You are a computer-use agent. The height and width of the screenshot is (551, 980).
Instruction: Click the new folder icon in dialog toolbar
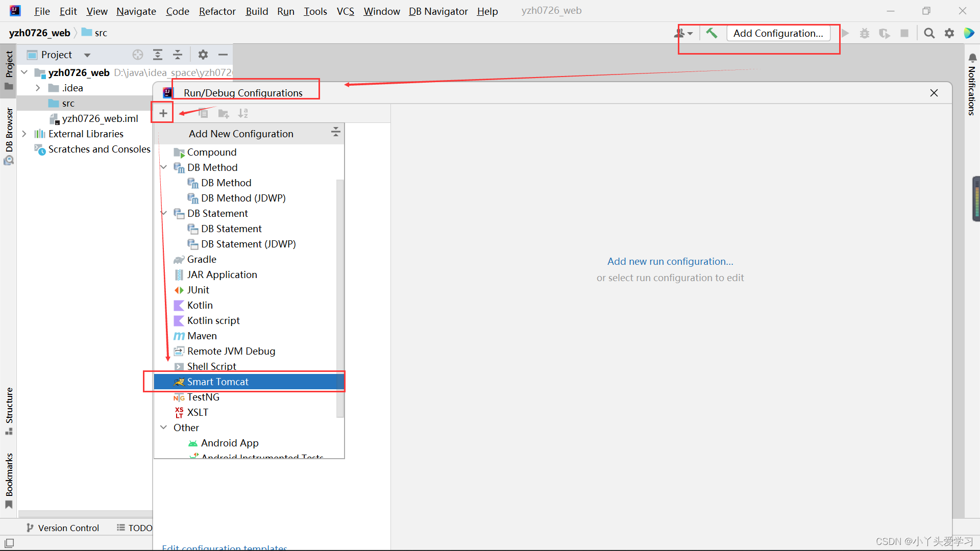(x=223, y=113)
